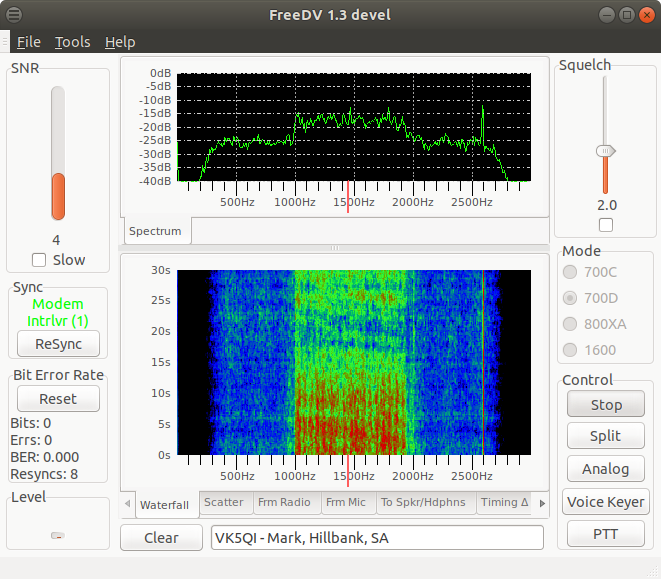Enable the Slow SNR checkbox
Image resolution: width=661 pixels, height=579 pixels.
pos(39,260)
